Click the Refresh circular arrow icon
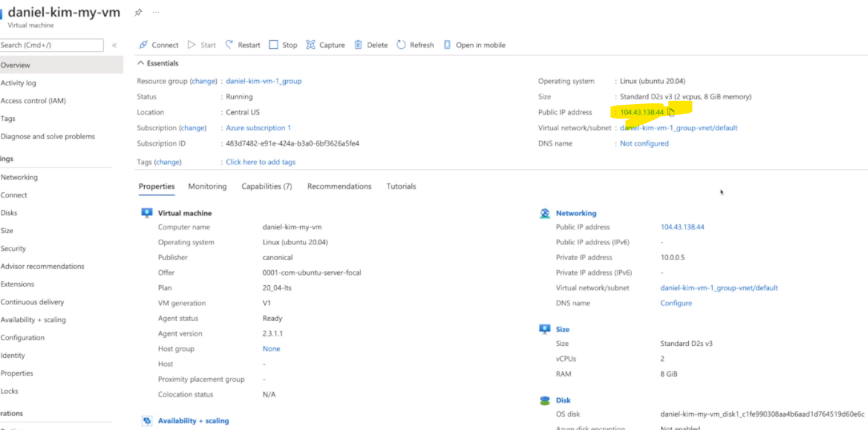Viewport: 868px width, 430px height. pos(401,45)
